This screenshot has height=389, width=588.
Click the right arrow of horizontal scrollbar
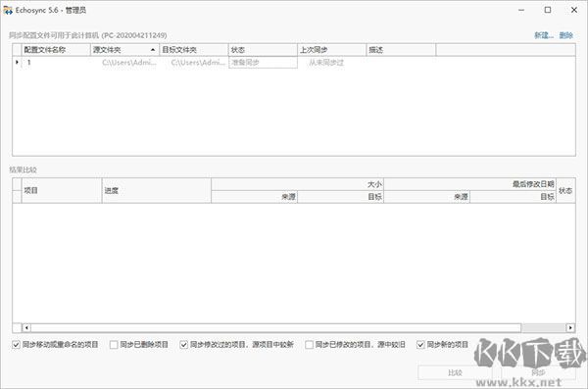tap(570, 328)
